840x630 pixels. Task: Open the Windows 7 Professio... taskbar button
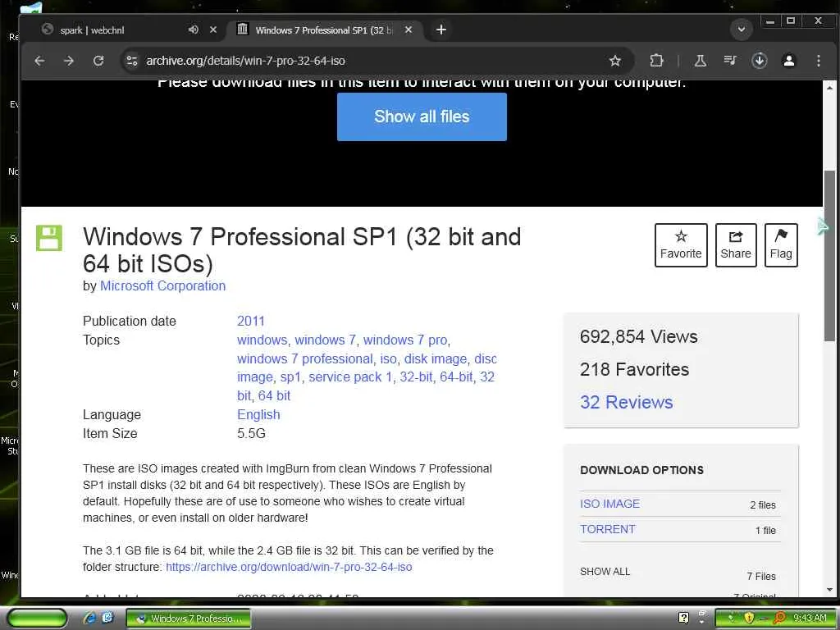click(x=188, y=619)
